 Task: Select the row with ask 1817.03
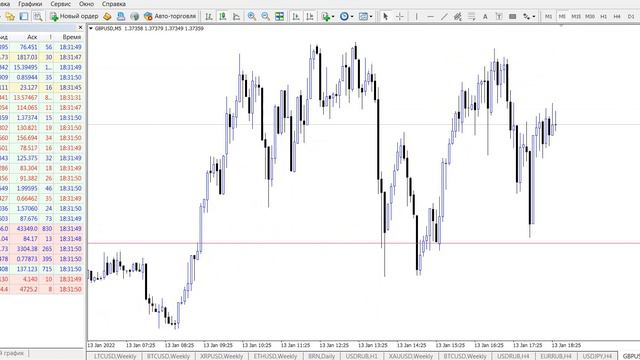tap(42, 57)
